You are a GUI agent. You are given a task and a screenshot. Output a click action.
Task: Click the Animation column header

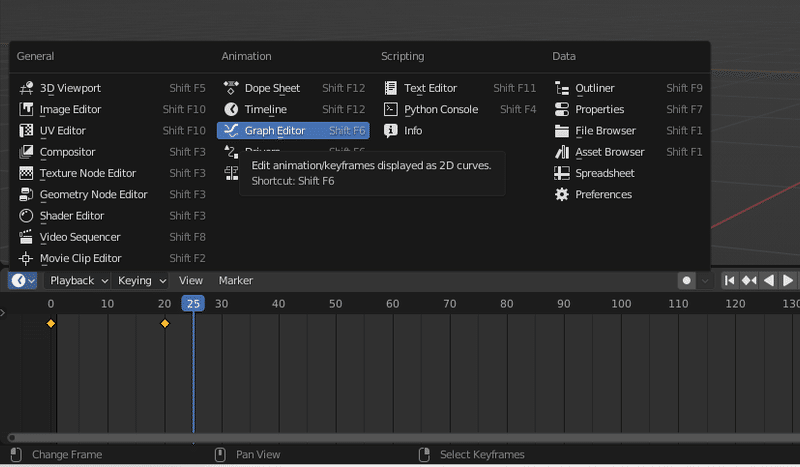[246, 56]
